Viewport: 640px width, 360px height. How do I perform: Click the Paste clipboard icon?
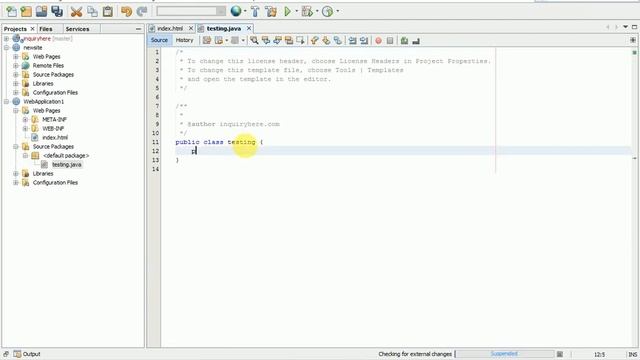pos(108,11)
